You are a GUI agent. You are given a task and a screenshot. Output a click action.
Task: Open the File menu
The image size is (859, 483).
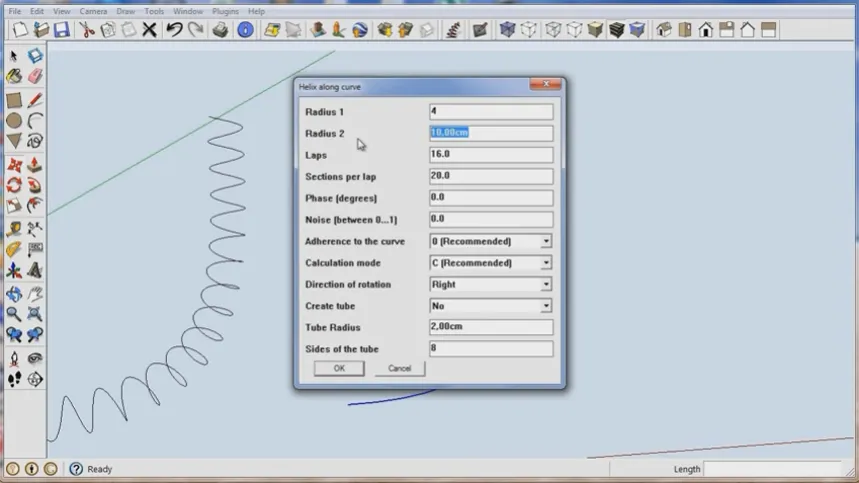tap(15, 11)
